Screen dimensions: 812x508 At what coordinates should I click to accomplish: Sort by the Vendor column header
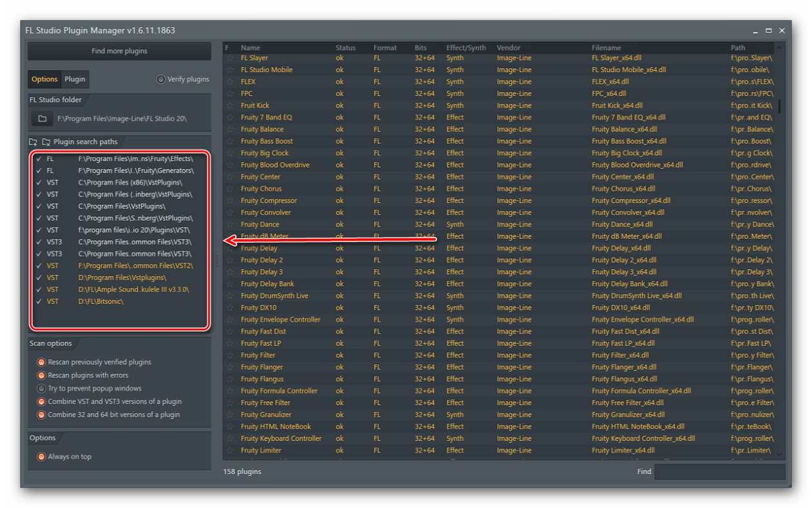tap(508, 48)
